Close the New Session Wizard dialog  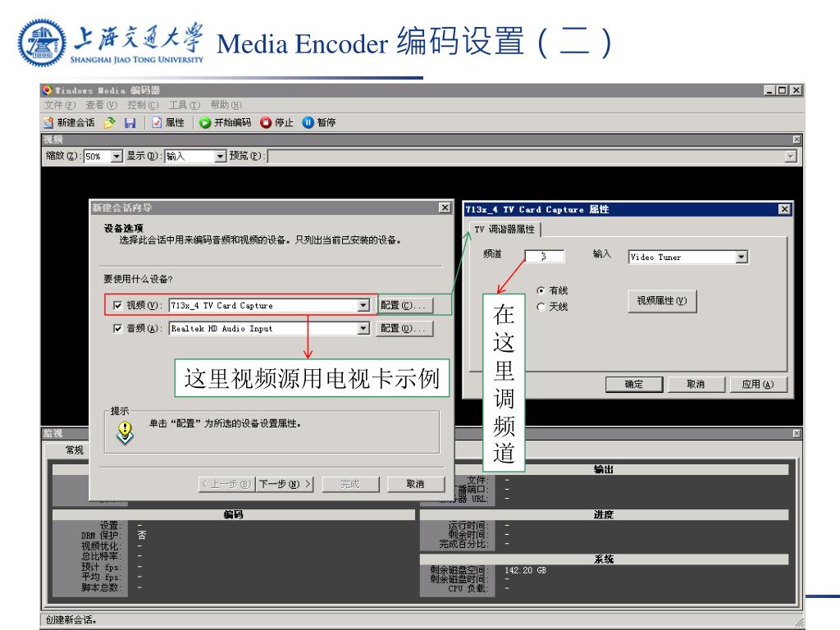tap(445, 208)
